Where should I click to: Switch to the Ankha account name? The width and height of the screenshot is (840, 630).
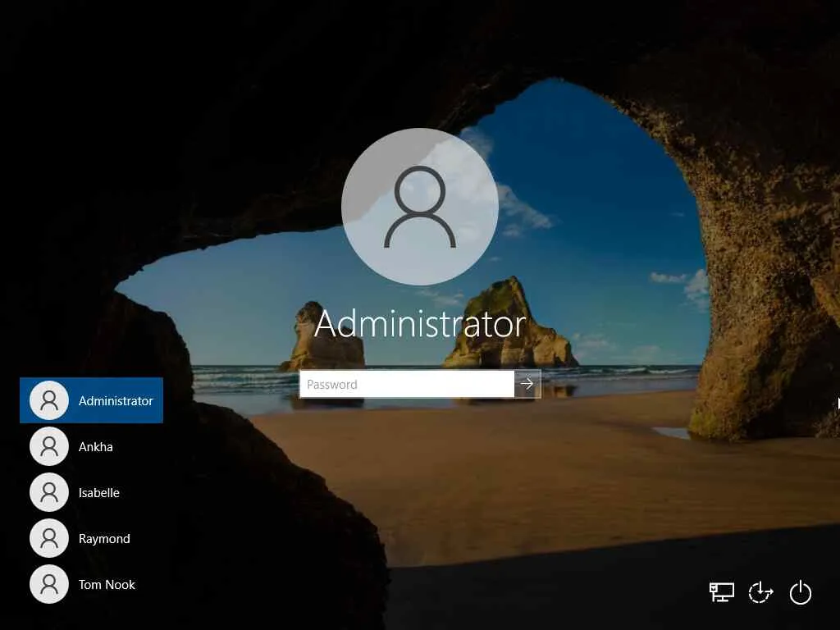96,447
